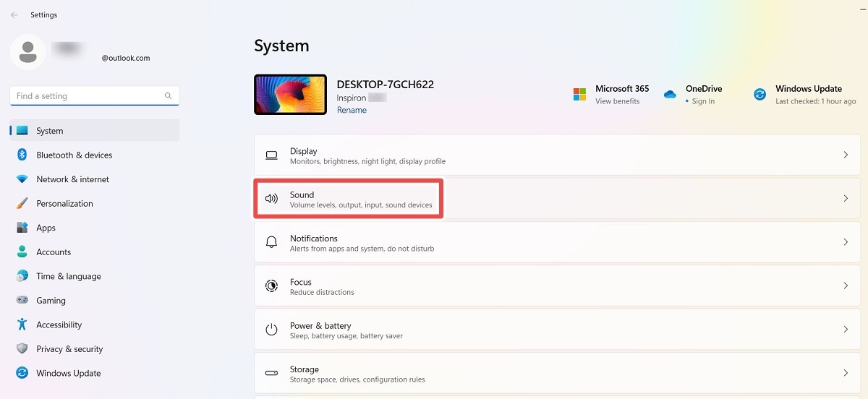Image resolution: width=868 pixels, height=399 pixels.
Task: Click the Display monitor icon
Action: 271,155
